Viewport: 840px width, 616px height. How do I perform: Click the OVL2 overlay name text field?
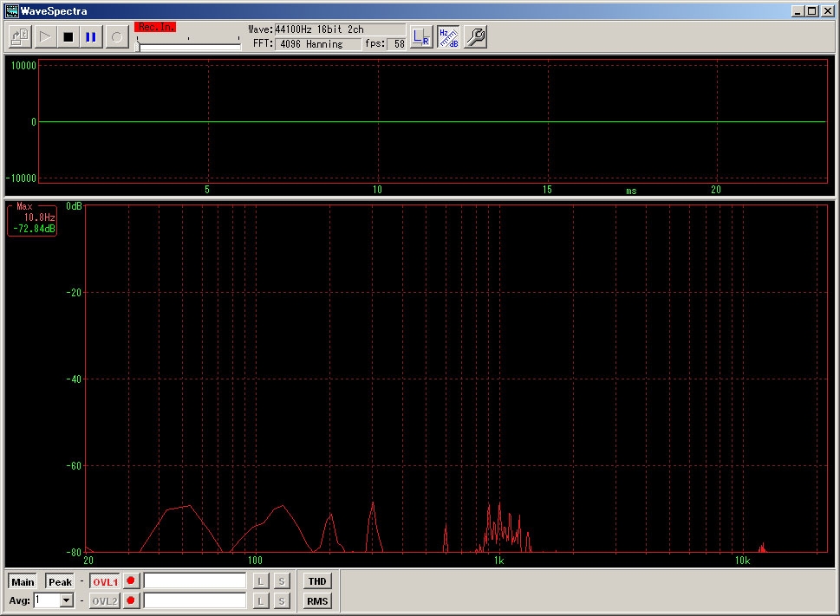(x=195, y=600)
